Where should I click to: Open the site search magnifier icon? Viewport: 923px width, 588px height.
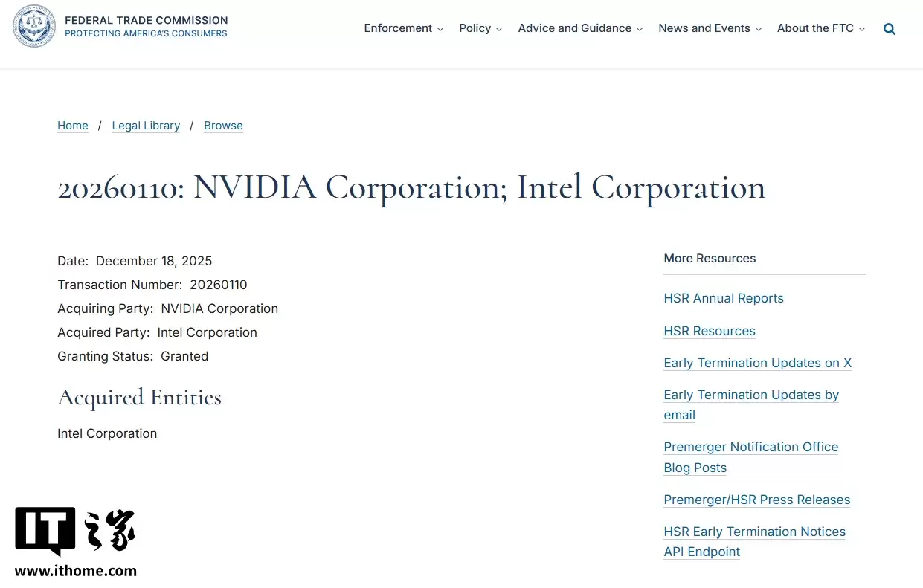point(889,29)
